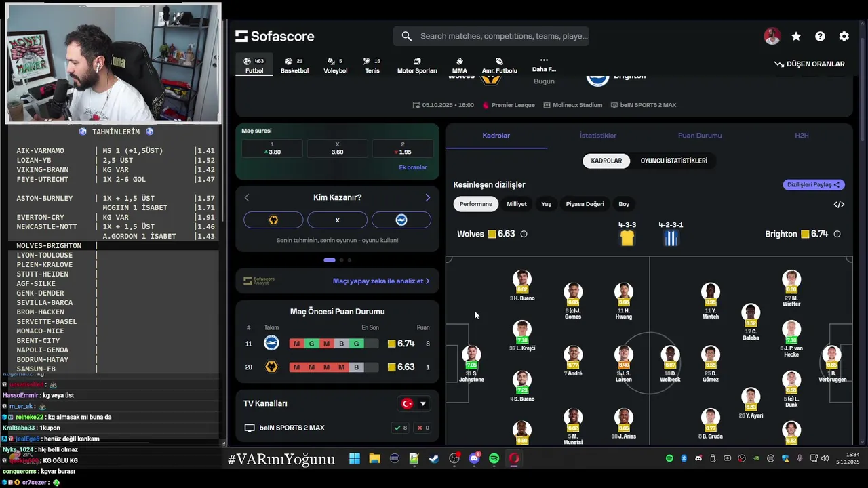Open the help question mark icon
The image size is (868, 488).
pos(820,37)
